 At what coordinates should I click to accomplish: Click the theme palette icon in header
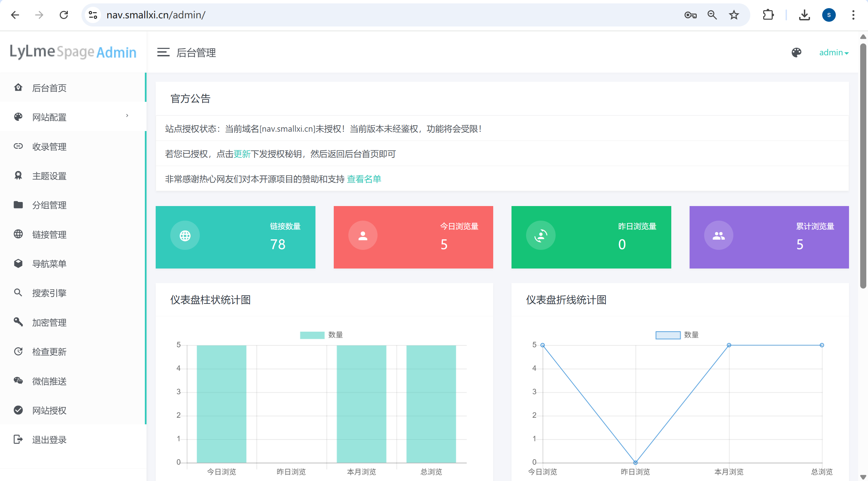coord(796,53)
